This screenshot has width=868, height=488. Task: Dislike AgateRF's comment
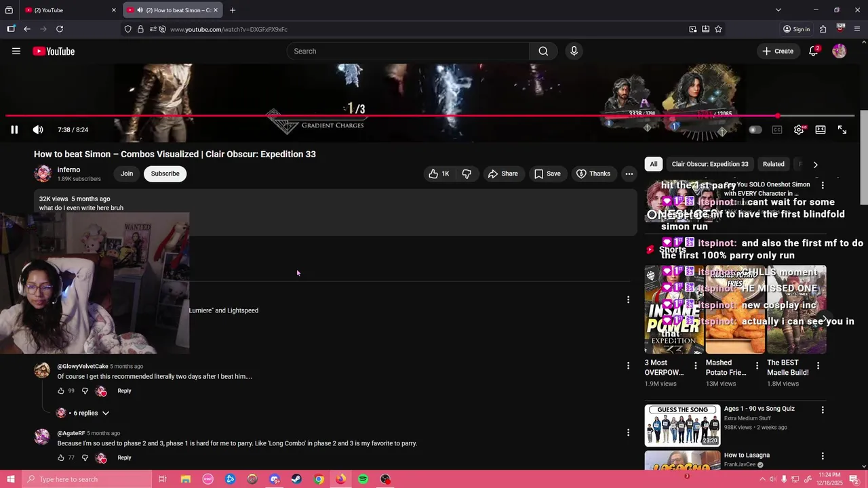coord(85,457)
